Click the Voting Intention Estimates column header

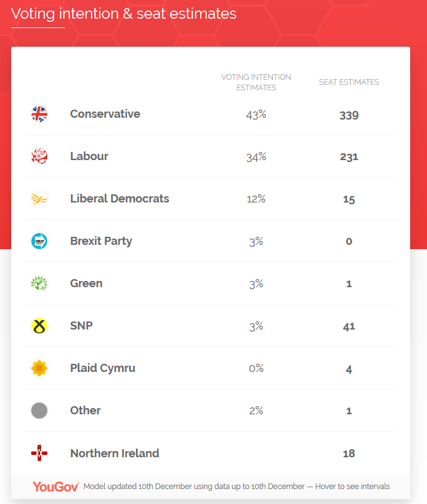(256, 82)
